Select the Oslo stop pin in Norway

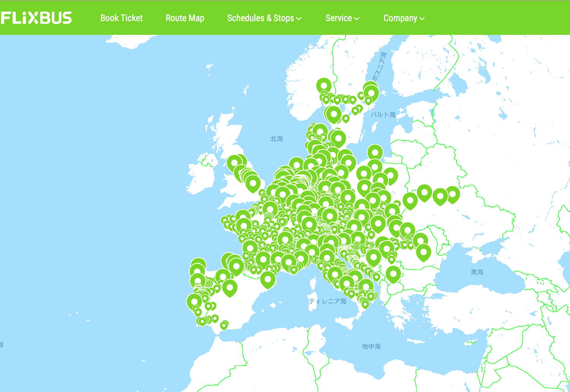coord(324,85)
